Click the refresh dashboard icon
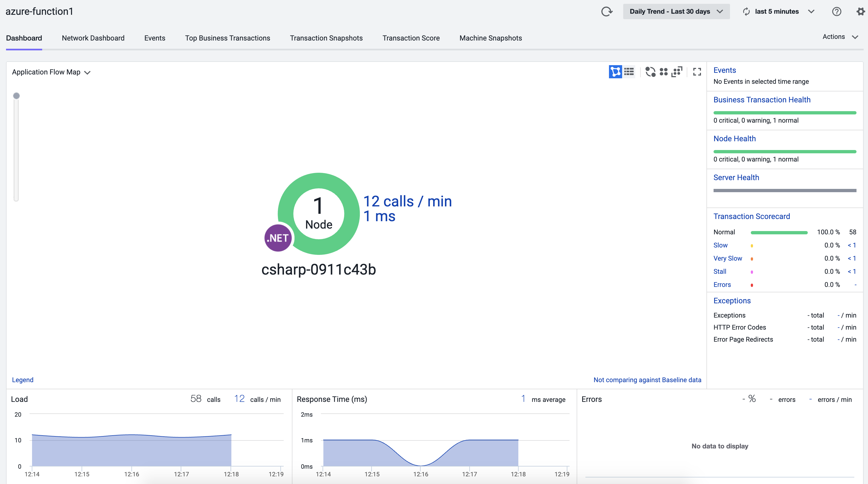868x484 pixels. click(607, 11)
